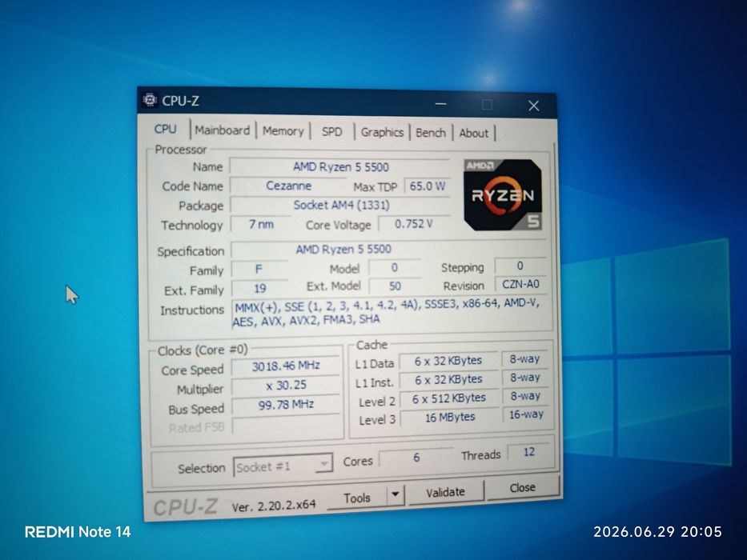Click the Tools button
Viewport: 747px width, 560px height.
click(x=357, y=498)
